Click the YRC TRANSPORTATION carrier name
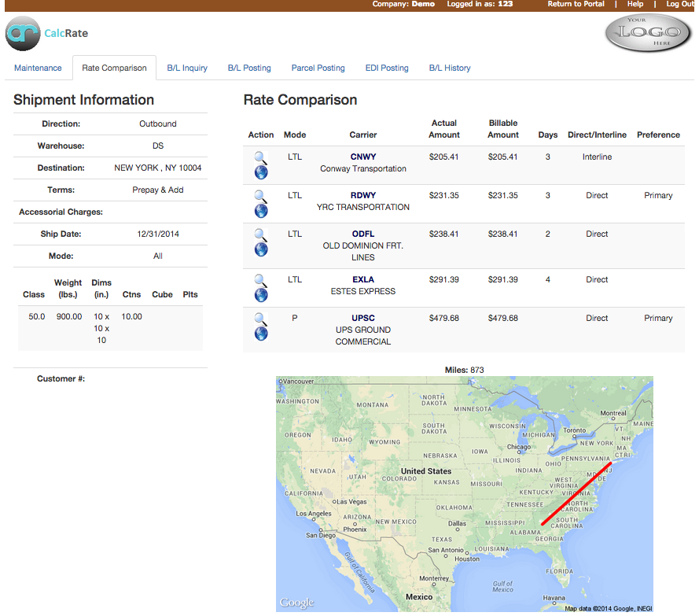The image size is (699, 616). point(363,207)
